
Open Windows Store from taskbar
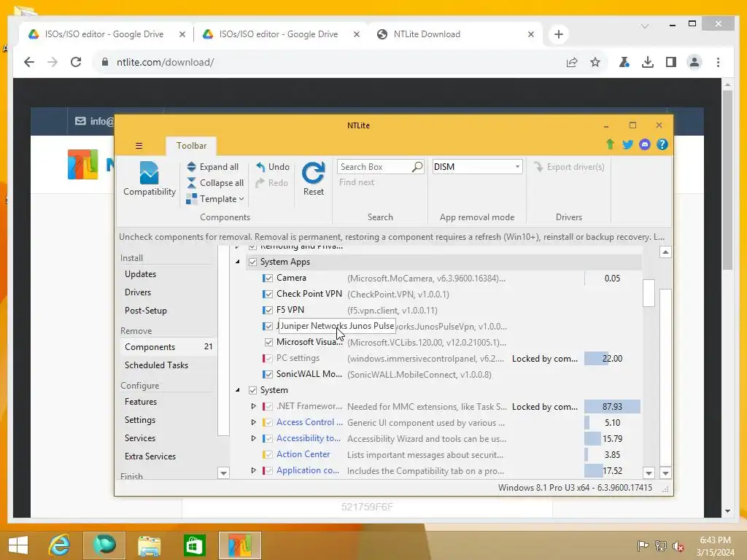click(x=194, y=545)
